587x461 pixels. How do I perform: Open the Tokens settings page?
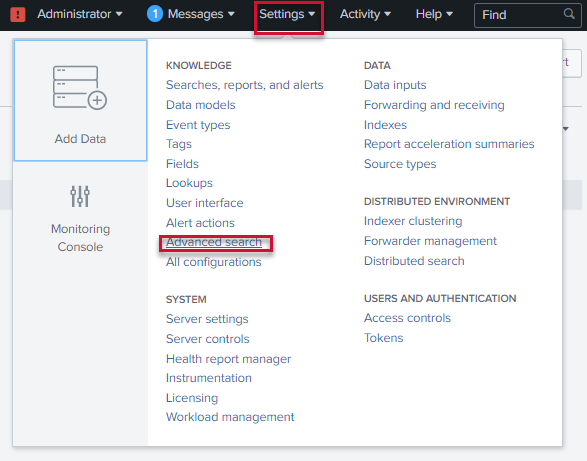click(x=383, y=338)
